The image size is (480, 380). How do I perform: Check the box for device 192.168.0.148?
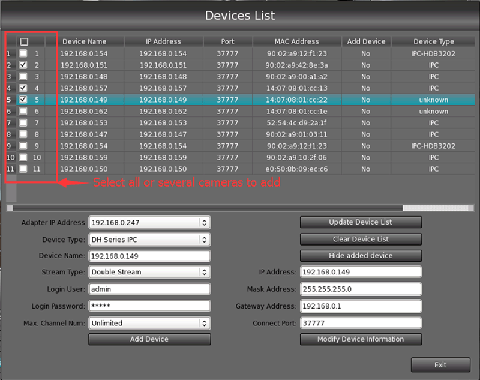click(23, 76)
